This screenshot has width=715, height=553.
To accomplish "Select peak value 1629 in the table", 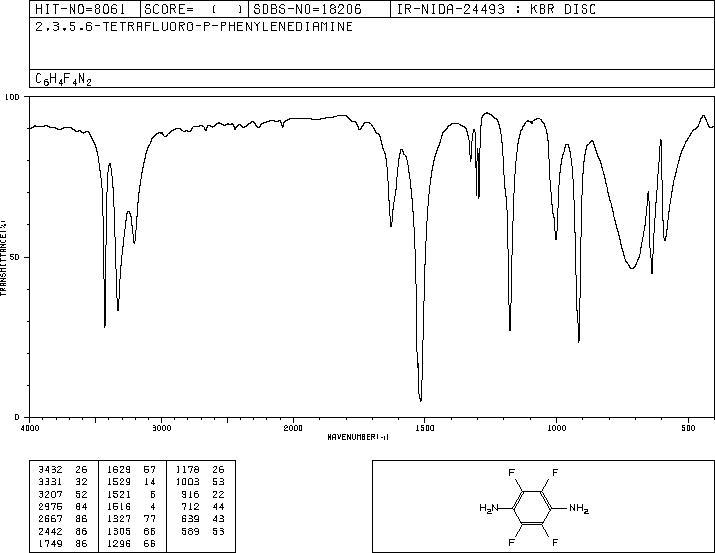I will [x=119, y=470].
